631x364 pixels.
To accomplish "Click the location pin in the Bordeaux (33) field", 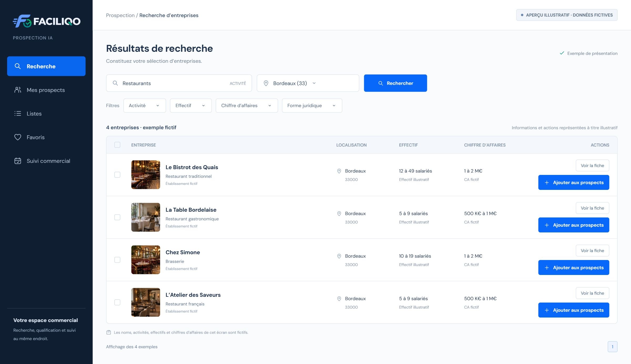I will 266,83.
